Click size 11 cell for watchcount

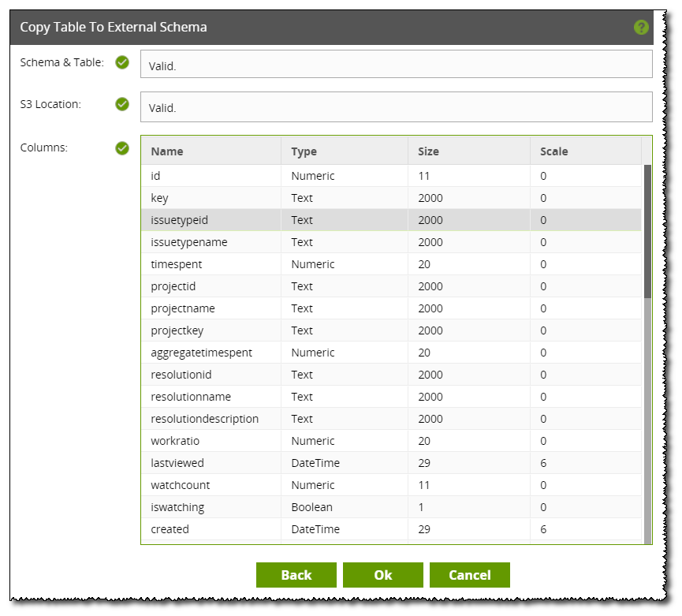point(469,485)
